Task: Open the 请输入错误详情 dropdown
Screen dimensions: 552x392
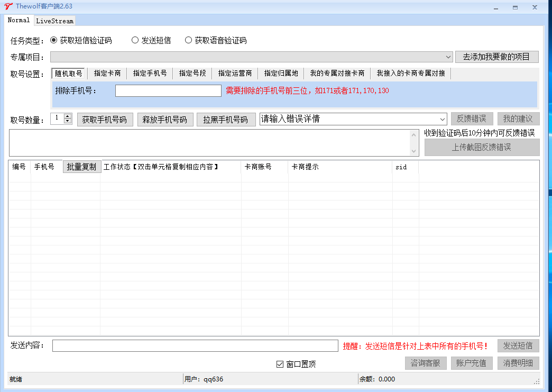Action: tap(443, 119)
